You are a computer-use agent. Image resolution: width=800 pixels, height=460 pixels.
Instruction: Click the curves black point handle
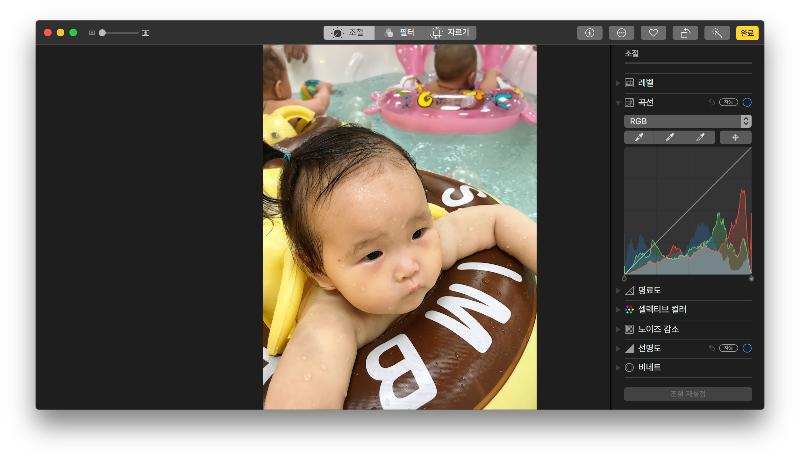pos(624,278)
